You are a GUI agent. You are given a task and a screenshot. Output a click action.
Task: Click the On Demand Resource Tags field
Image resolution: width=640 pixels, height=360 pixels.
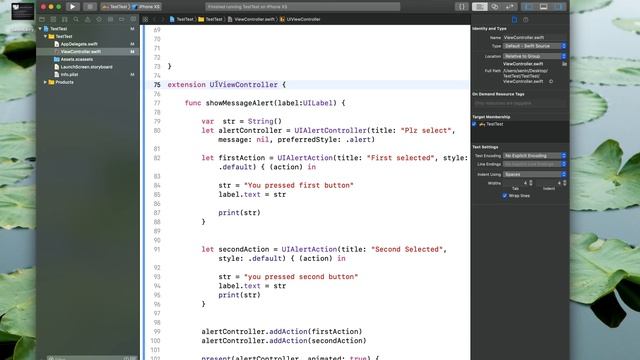520,103
